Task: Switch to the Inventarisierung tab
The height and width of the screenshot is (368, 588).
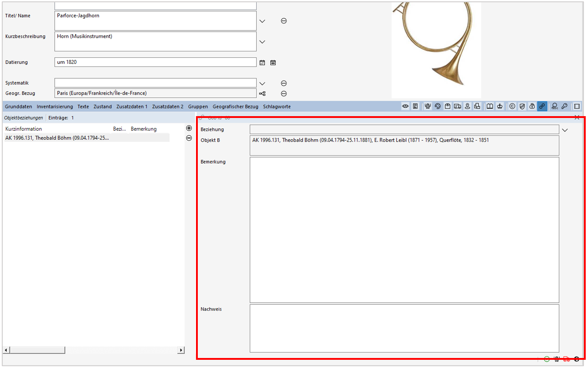Action: [55, 106]
